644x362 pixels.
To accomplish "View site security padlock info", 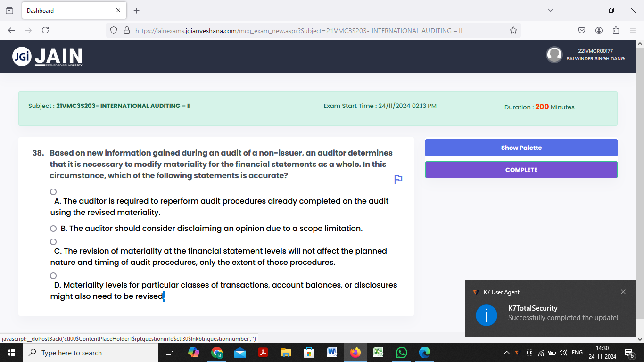I will 126,30.
